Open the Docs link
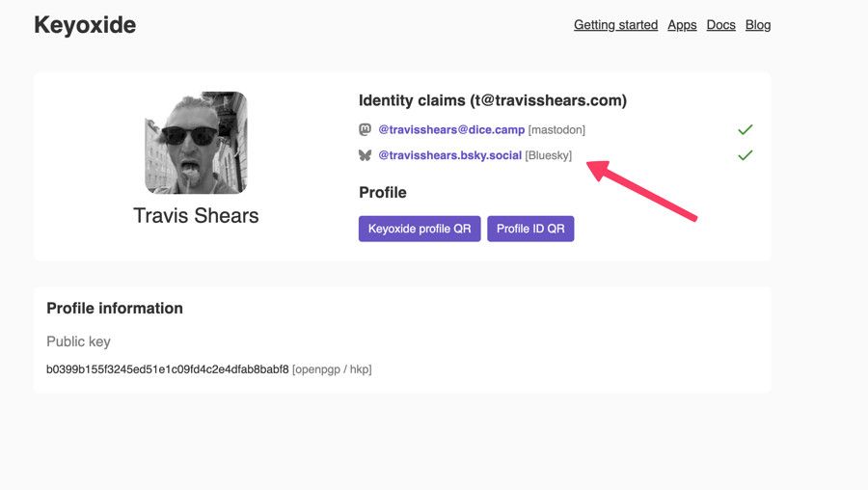 [720, 25]
